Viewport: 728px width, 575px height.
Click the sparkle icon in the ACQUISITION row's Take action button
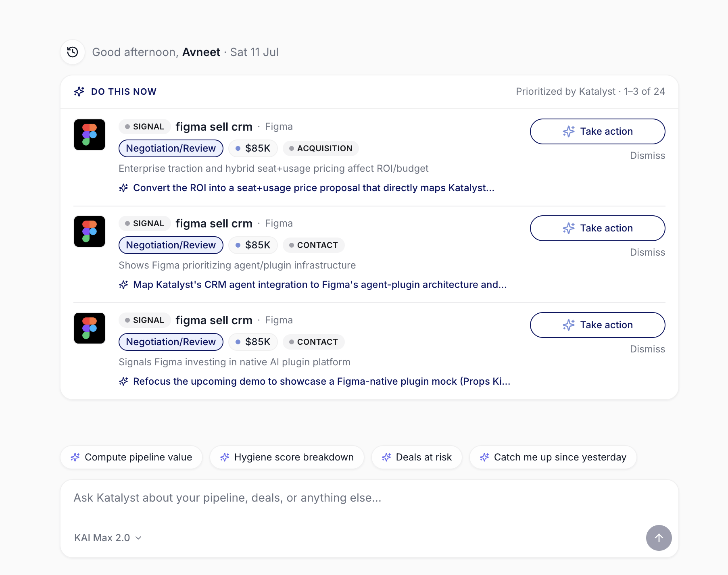[x=569, y=131]
